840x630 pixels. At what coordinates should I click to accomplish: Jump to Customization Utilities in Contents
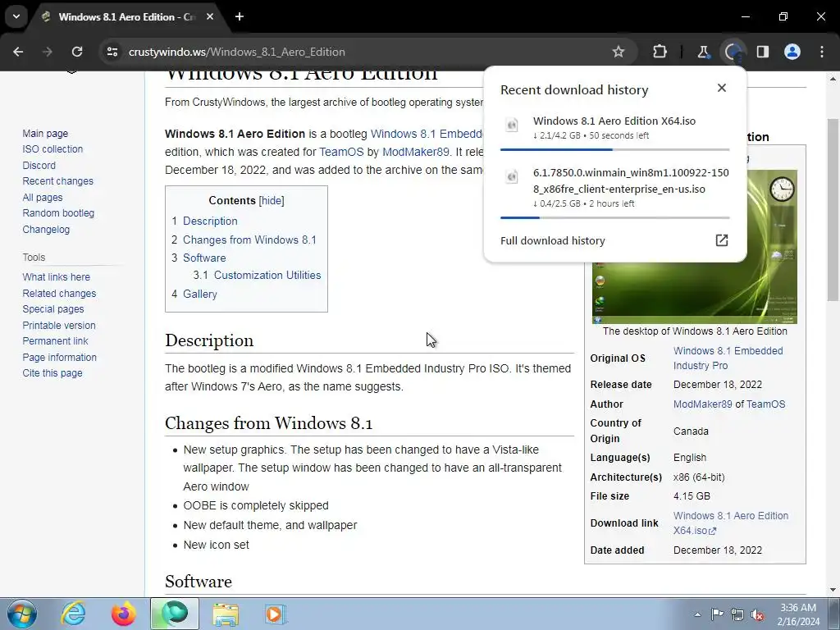267,275
